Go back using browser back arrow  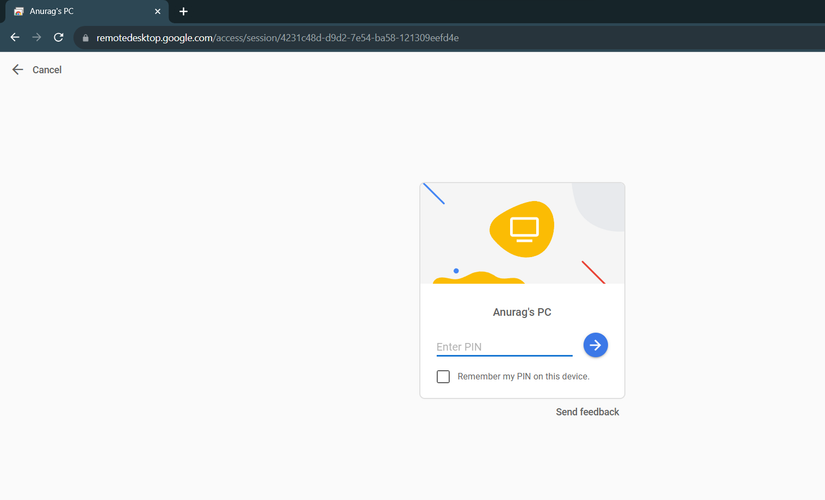(x=15, y=37)
